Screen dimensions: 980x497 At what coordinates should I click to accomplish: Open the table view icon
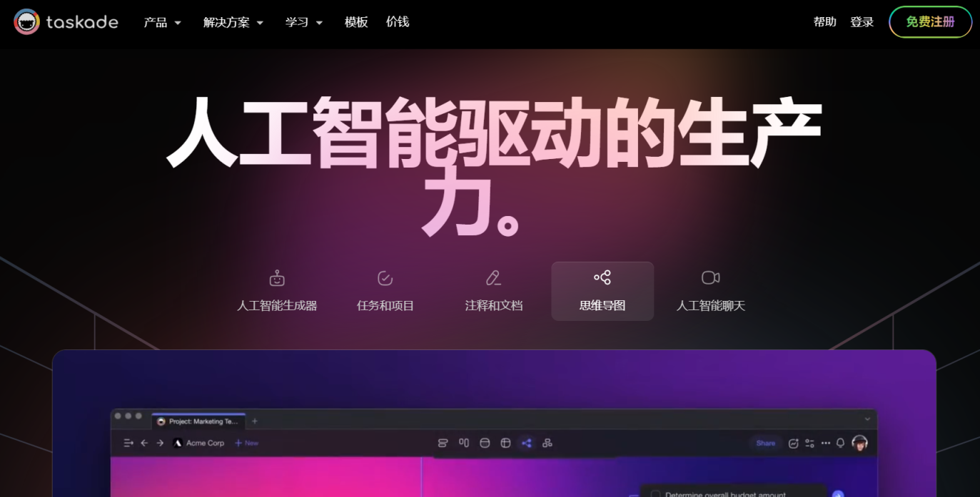click(x=506, y=443)
